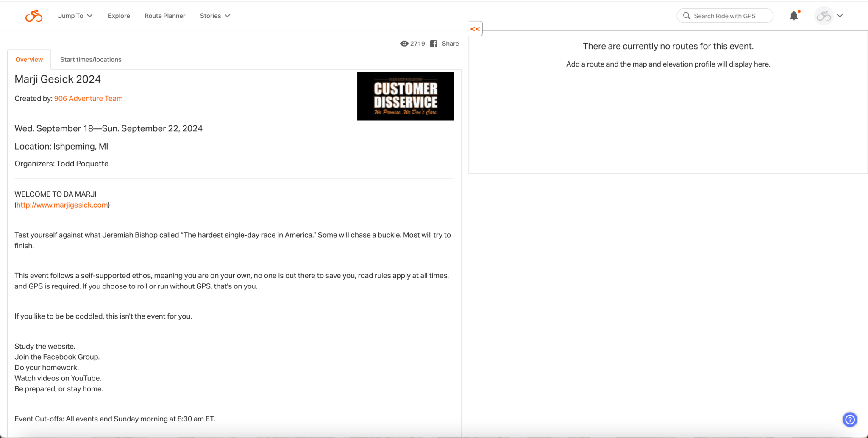Click the Customer Disservice event image
868x438 pixels.
(406, 96)
